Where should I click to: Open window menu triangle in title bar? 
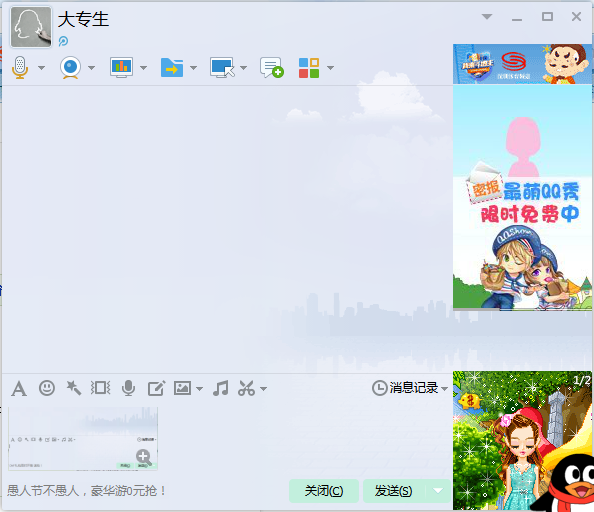tap(487, 17)
